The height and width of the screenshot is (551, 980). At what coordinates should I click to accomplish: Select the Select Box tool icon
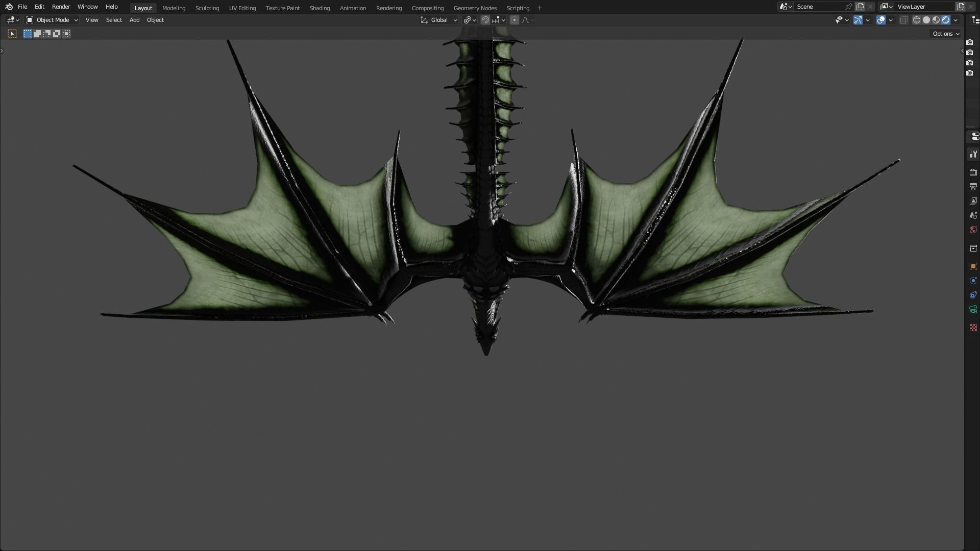click(12, 34)
